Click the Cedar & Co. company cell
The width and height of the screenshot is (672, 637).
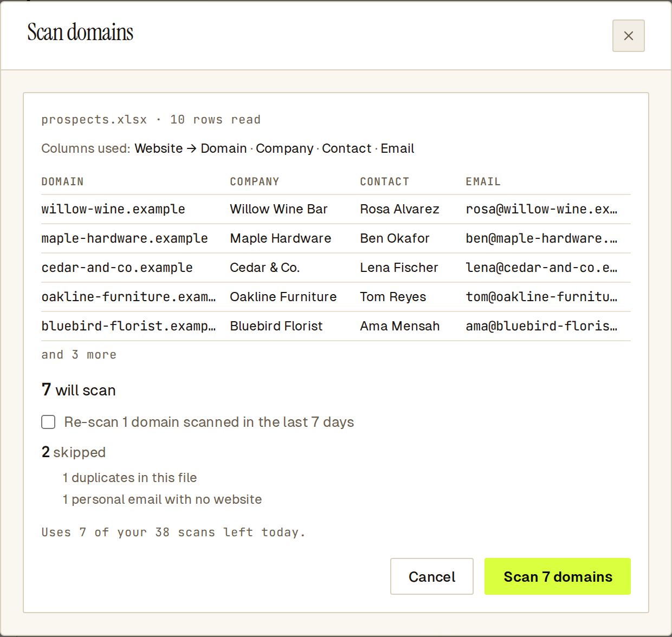pyautogui.click(x=264, y=268)
